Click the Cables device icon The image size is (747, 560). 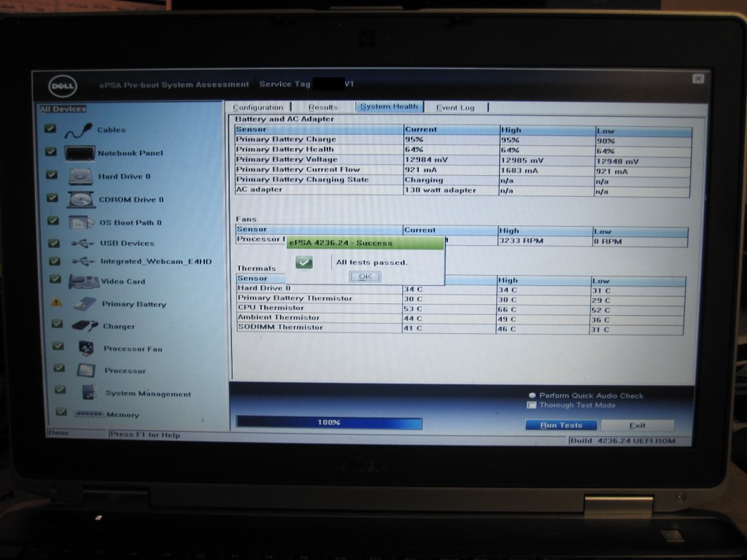pos(78,130)
